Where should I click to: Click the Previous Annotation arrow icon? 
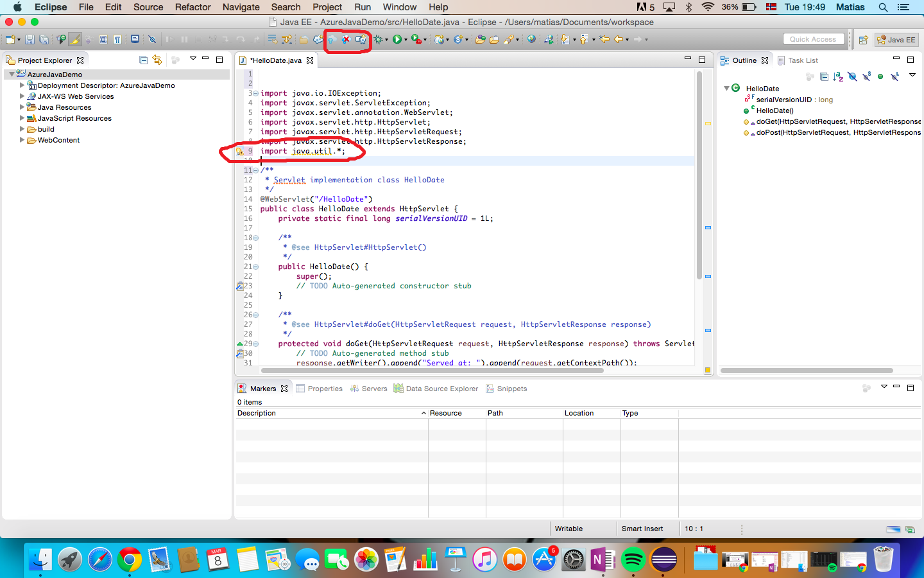point(583,39)
